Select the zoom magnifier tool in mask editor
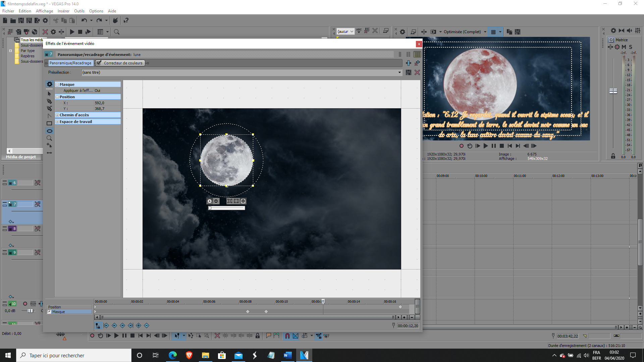 pos(49,138)
